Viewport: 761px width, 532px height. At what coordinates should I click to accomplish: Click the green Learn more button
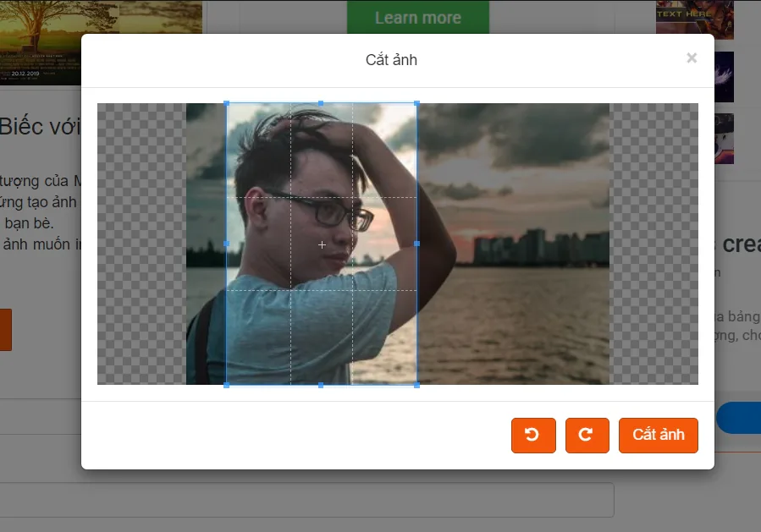coord(418,18)
